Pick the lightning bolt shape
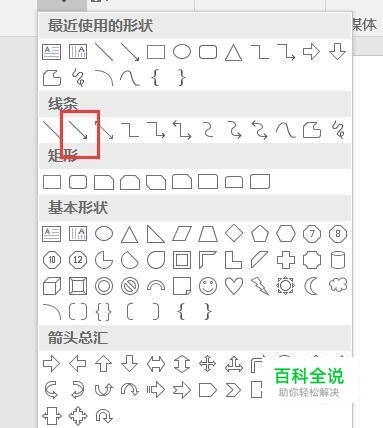The width and height of the screenshot is (383, 428). (260, 286)
